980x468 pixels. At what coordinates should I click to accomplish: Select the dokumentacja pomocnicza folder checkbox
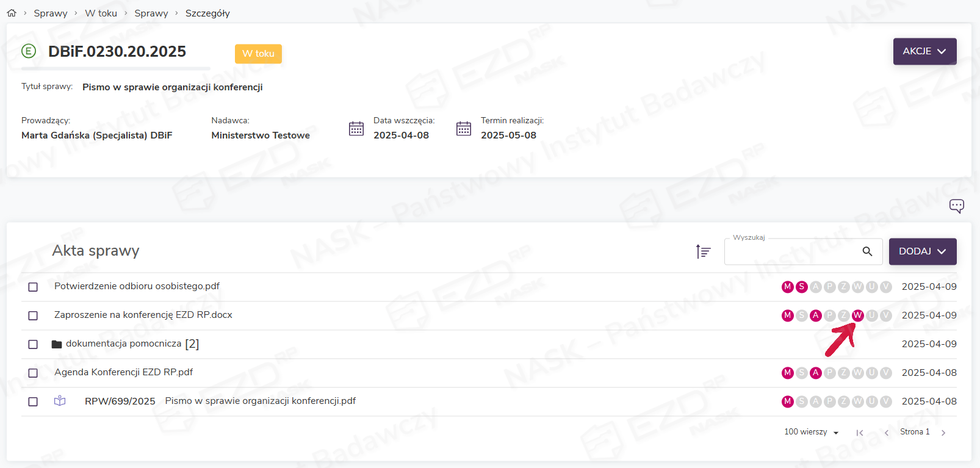click(x=33, y=344)
